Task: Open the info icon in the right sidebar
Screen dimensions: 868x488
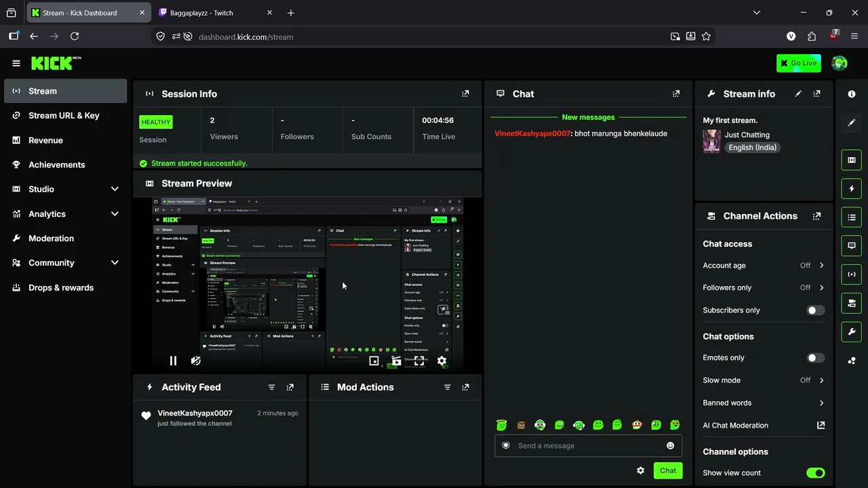Action: click(x=852, y=94)
